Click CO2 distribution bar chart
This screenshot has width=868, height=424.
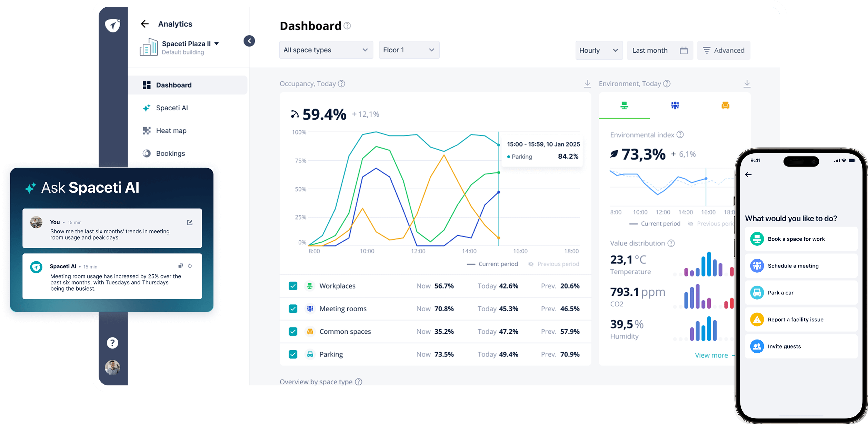pos(703,296)
